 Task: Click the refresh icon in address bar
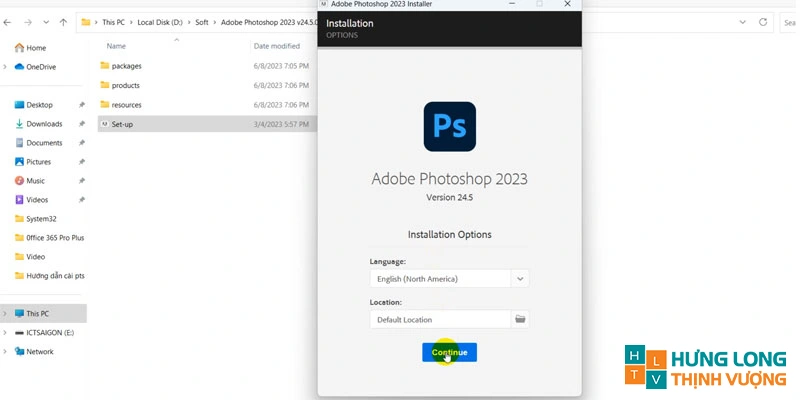click(x=763, y=20)
